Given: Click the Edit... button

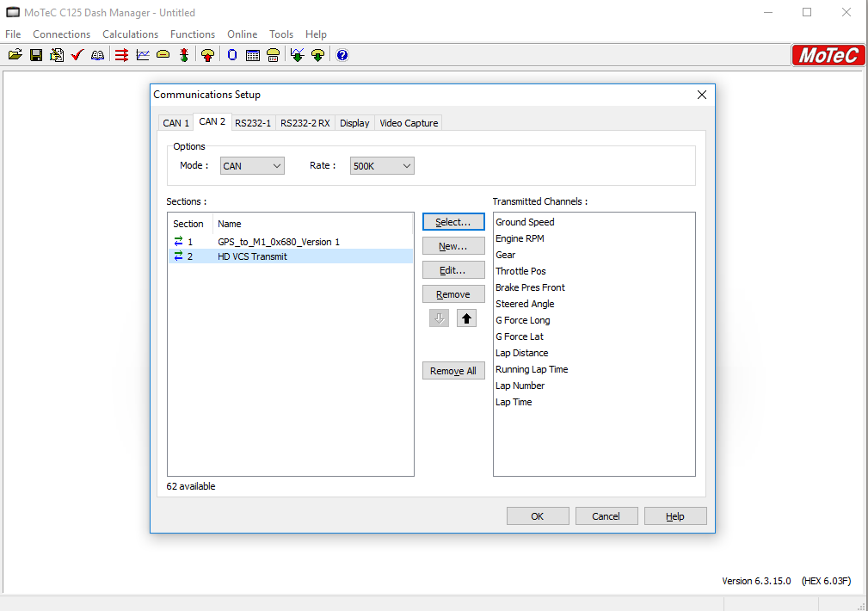Looking at the screenshot, I should pyautogui.click(x=453, y=270).
